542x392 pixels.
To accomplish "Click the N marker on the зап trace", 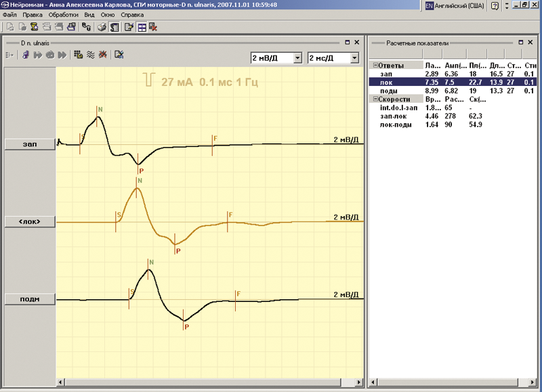I will (x=100, y=110).
